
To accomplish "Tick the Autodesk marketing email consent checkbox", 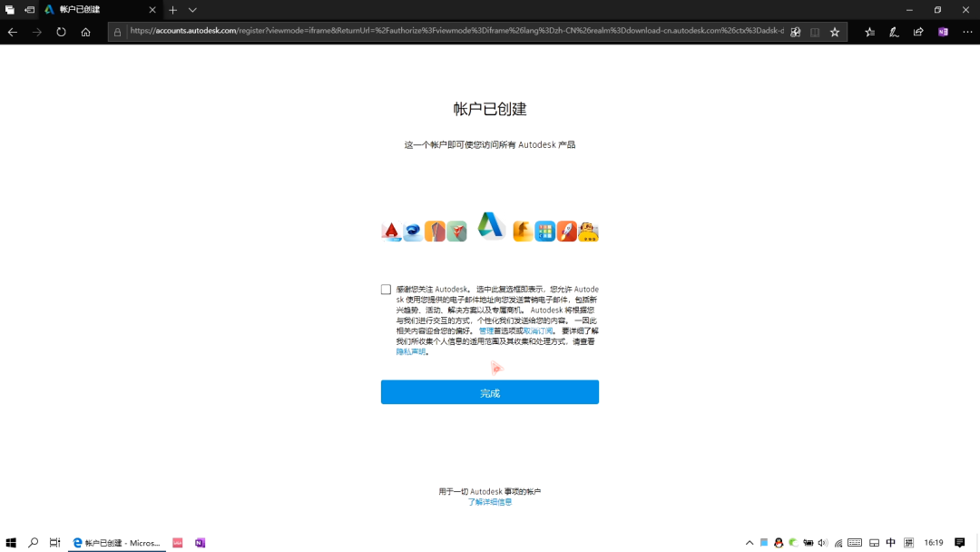I will (386, 290).
